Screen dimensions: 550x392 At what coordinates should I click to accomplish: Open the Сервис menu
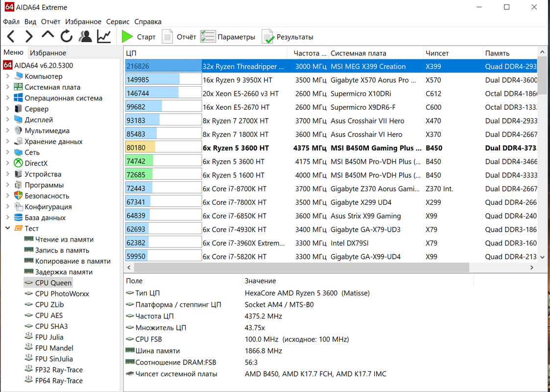tap(118, 22)
